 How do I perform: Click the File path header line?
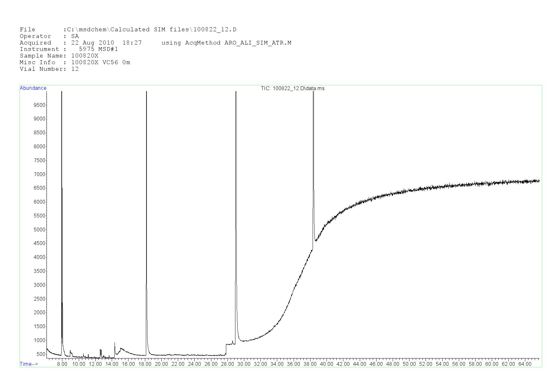tap(128, 30)
